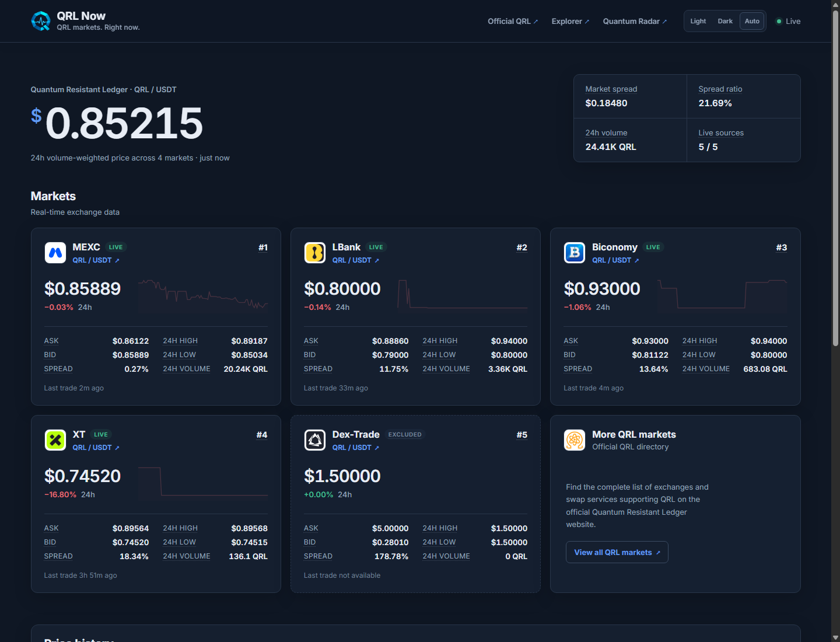Viewport: 840px width, 642px height.
Task: Click the Dex-Trade spread value 178.78%
Action: point(391,556)
